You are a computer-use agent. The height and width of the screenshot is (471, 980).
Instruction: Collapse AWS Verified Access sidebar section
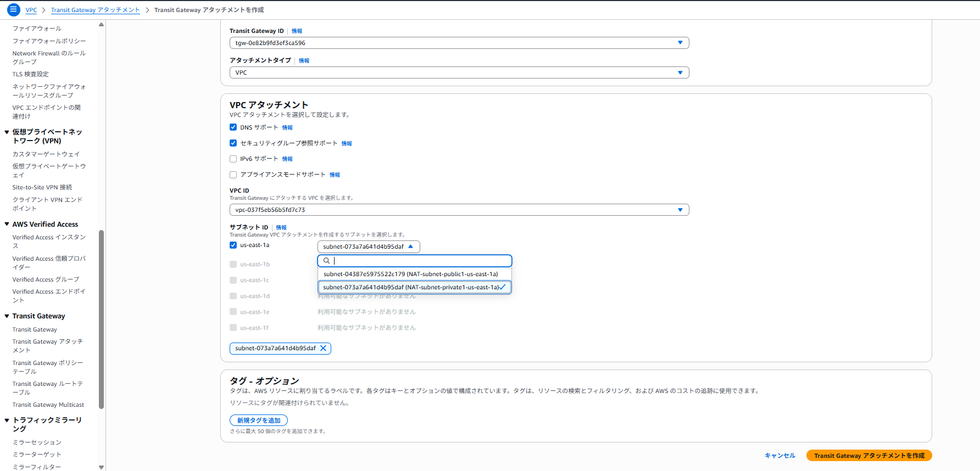[7, 224]
